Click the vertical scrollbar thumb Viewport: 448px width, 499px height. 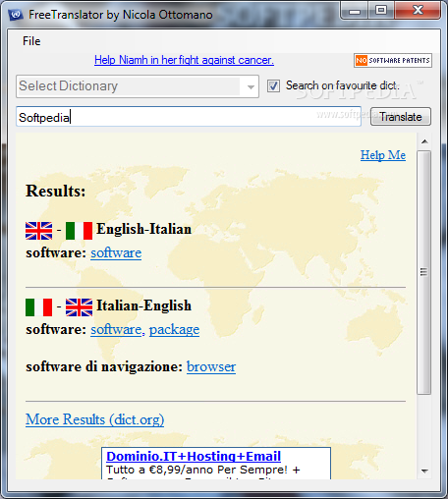[x=424, y=272]
